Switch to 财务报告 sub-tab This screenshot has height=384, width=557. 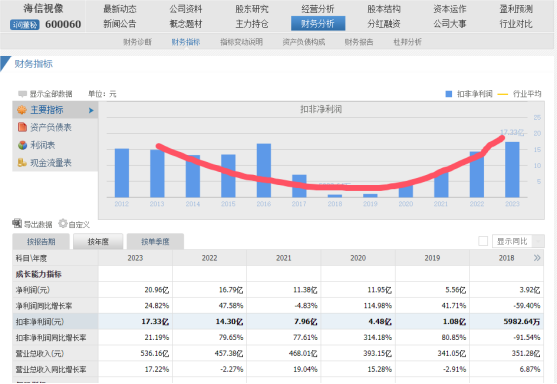click(x=359, y=42)
